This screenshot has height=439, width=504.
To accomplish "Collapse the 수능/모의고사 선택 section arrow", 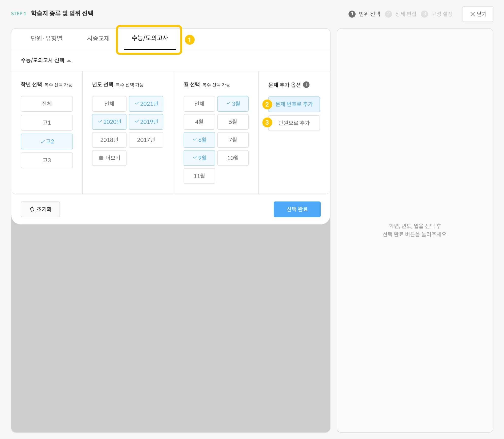I will (x=69, y=61).
